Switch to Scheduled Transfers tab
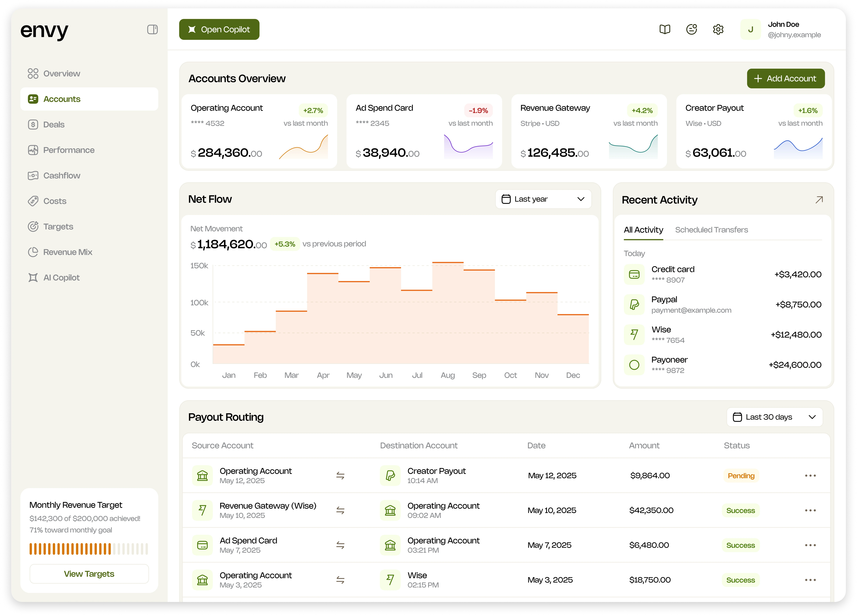Screen dimensions: 857x616 711,230
